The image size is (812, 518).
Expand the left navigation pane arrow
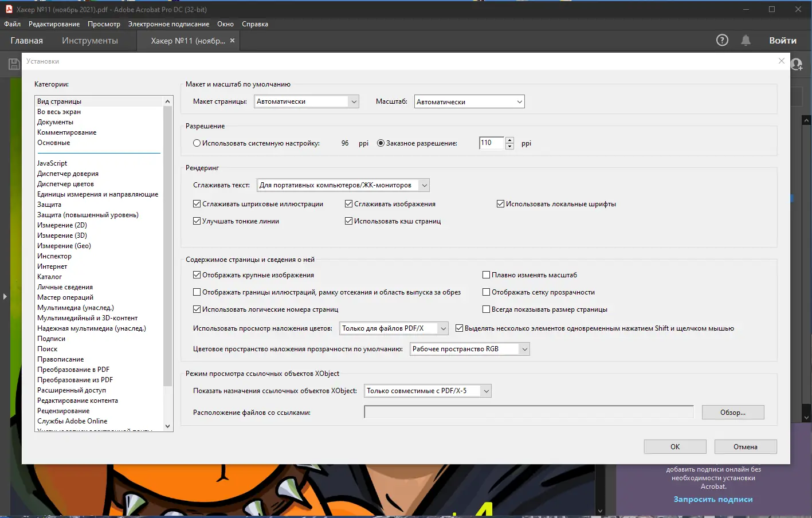(5, 296)
